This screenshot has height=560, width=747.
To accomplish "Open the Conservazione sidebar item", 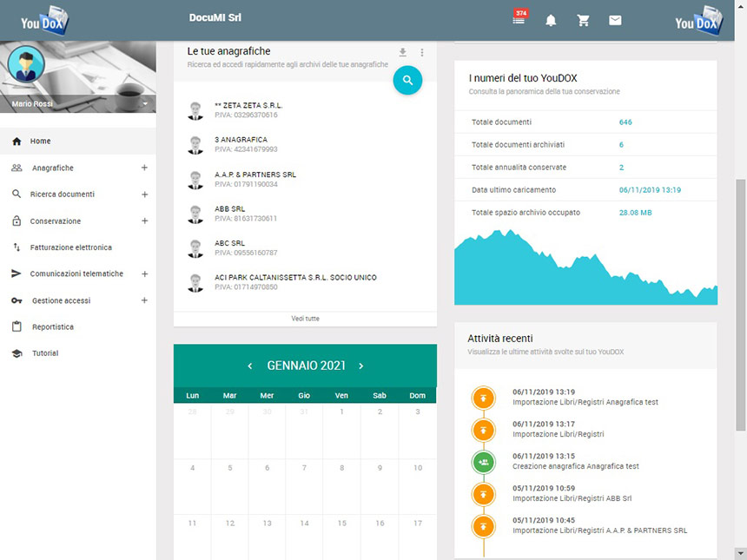I will tap(56, 221).
